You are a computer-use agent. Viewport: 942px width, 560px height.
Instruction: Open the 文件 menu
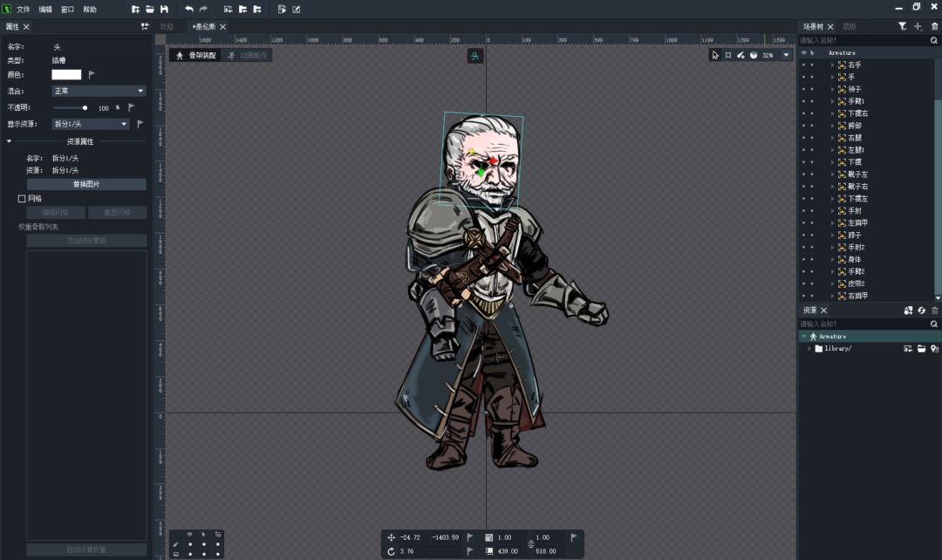23,10
